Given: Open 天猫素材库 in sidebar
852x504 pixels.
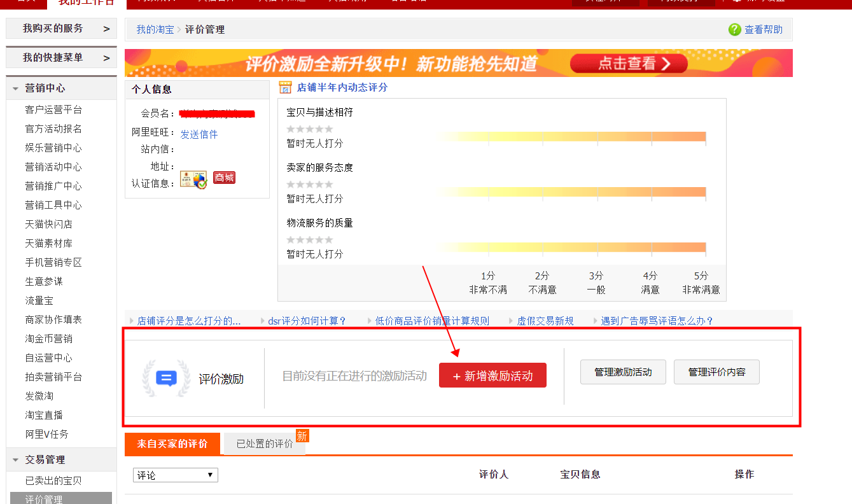Looking at the screenshot, I should coord(49,243).
